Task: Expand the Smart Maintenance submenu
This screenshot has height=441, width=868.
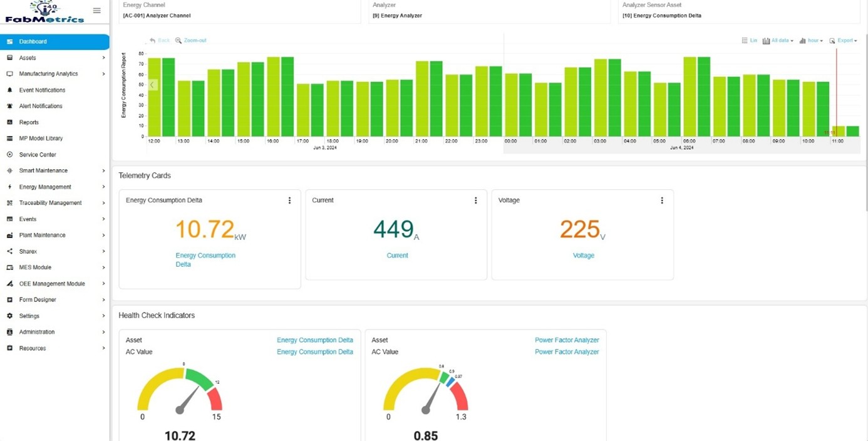Action: click(55, 170)
